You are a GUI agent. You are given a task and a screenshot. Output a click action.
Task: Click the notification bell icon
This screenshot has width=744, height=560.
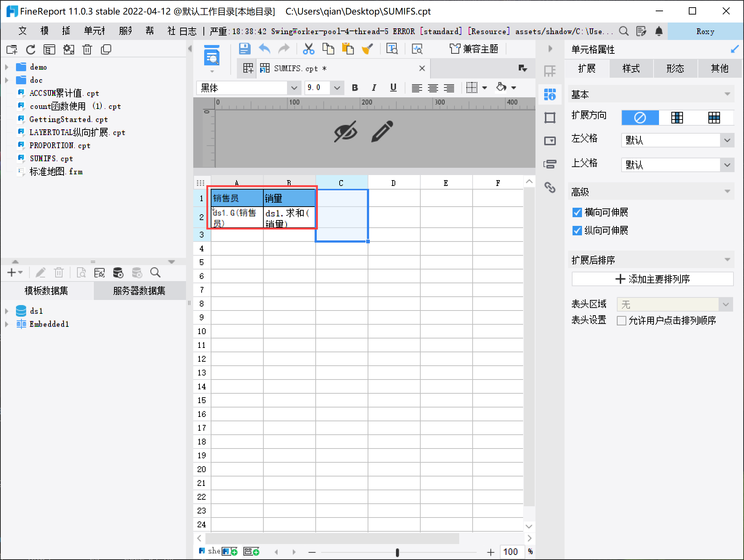coord(659,31)
